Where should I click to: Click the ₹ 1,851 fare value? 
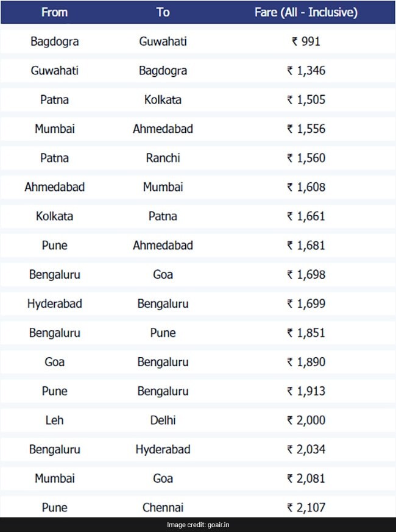point(306,333)
